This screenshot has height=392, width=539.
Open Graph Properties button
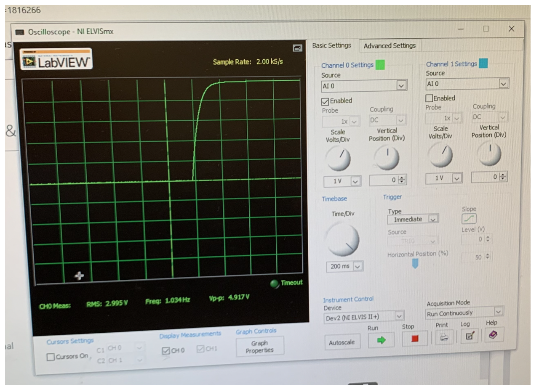click(x=260, y=347)
